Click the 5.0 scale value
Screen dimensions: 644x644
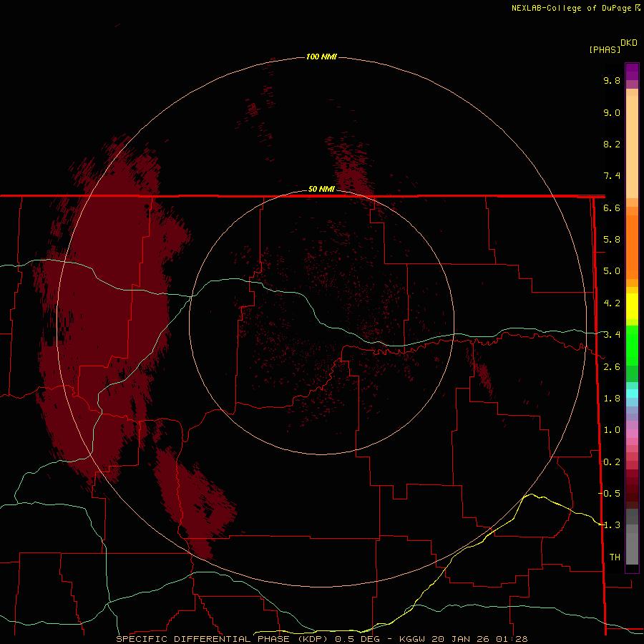coord(612,271)
